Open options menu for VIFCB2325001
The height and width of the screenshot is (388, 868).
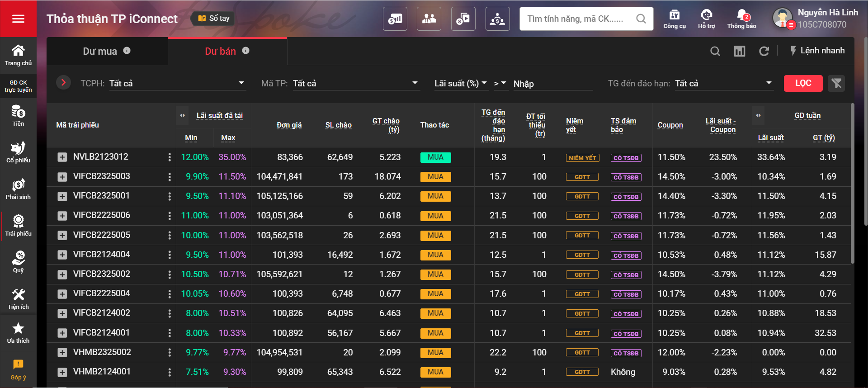pyautogui.click(x=170, y=196)
